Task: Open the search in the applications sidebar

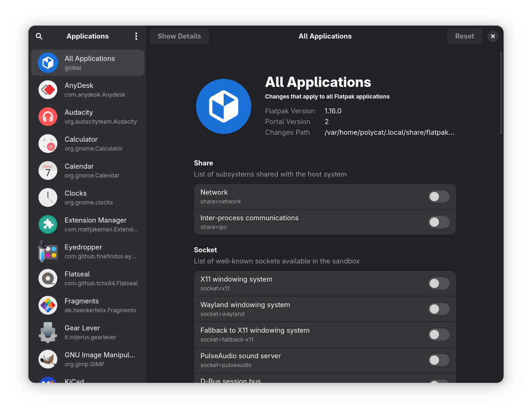Action: 39,36
